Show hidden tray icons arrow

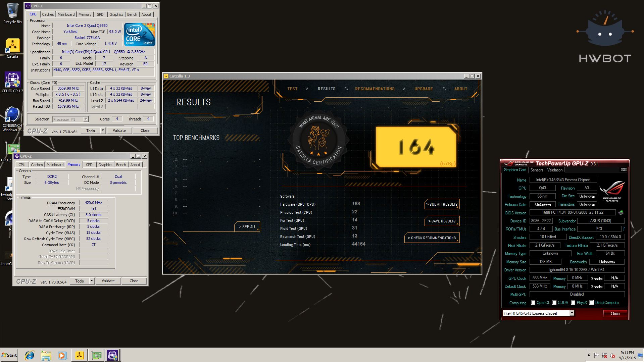pyautogui.click(x=589, y=355)
